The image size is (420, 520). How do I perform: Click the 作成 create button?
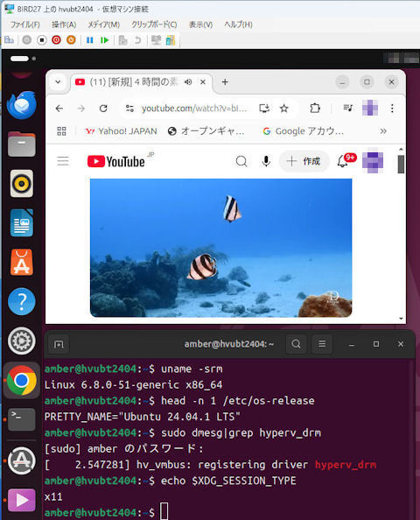pyautogui.click(x=304, y=161)
